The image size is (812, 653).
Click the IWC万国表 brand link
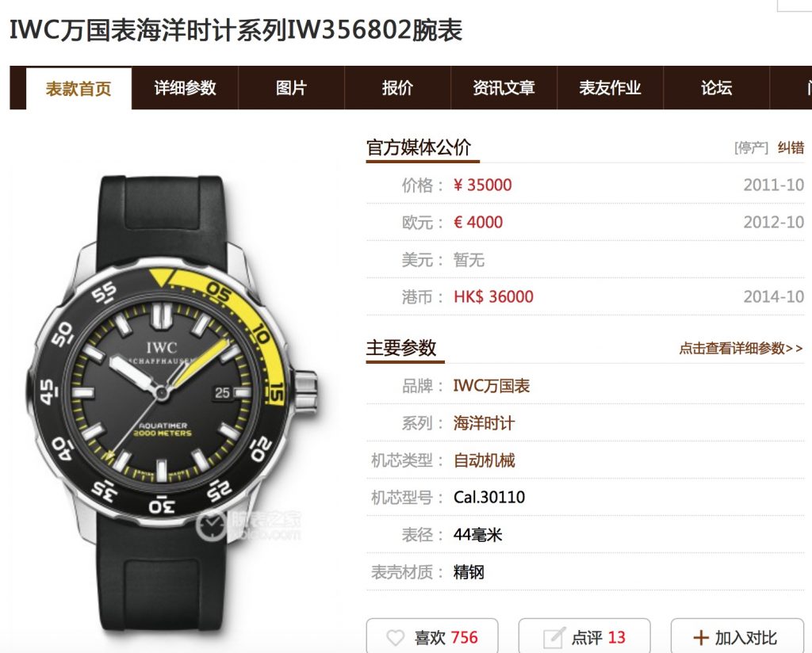[492, 385]
